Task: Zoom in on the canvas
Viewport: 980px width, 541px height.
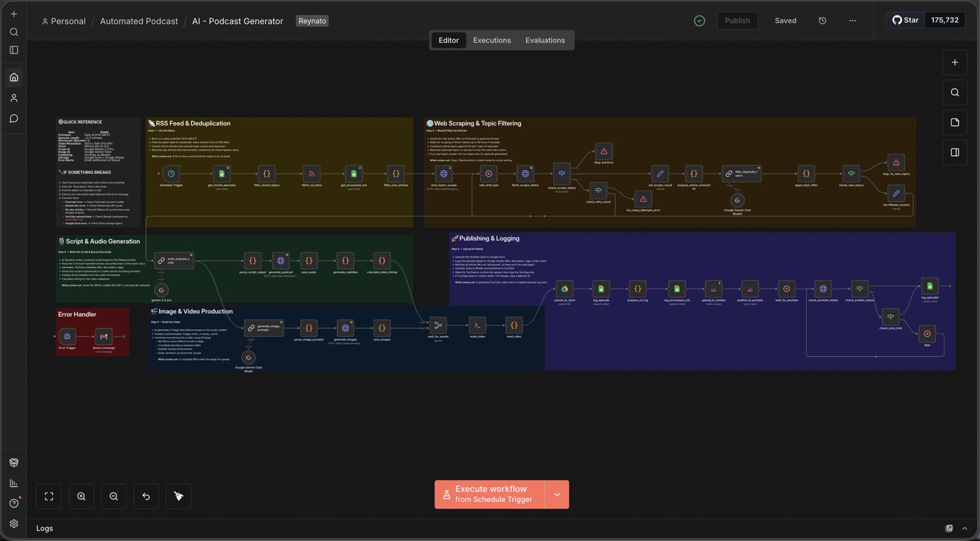Action: coord(81,496)
